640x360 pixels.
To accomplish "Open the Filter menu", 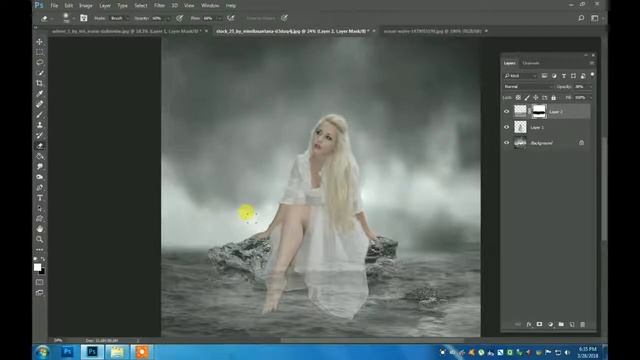I will (x=160, y=6).
